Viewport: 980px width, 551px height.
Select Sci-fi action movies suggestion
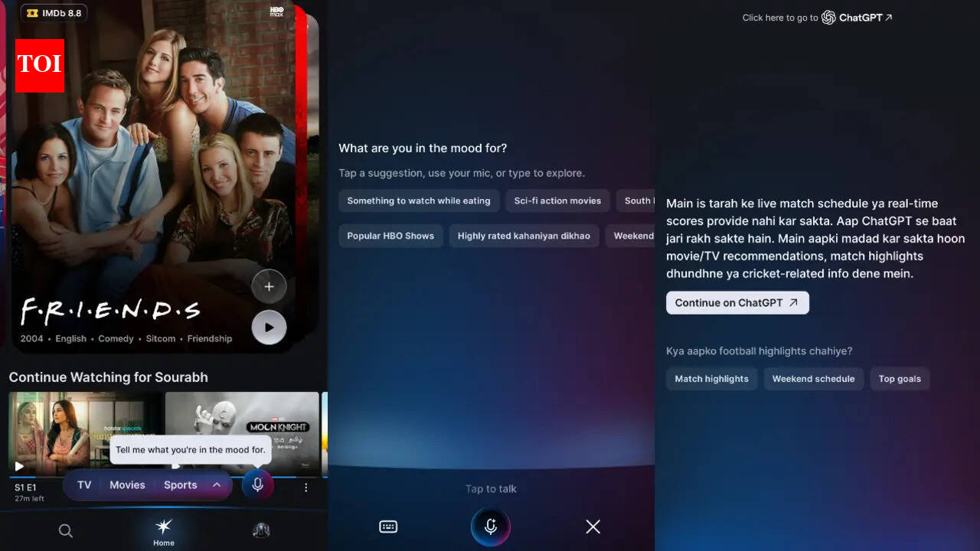coord(557,201)
